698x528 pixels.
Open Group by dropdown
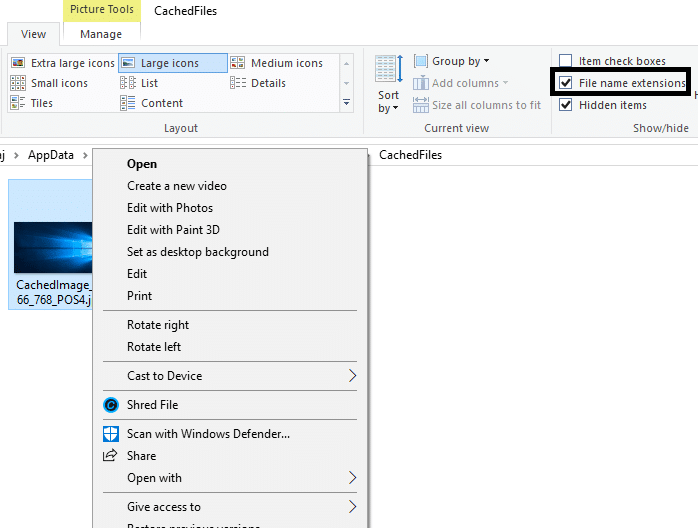(x=451, y=61)
